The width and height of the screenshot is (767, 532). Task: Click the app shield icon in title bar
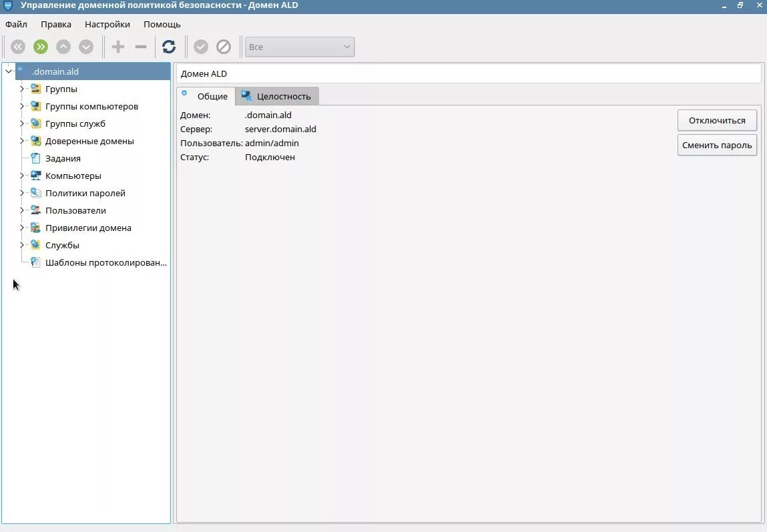[x=8, y=5]
